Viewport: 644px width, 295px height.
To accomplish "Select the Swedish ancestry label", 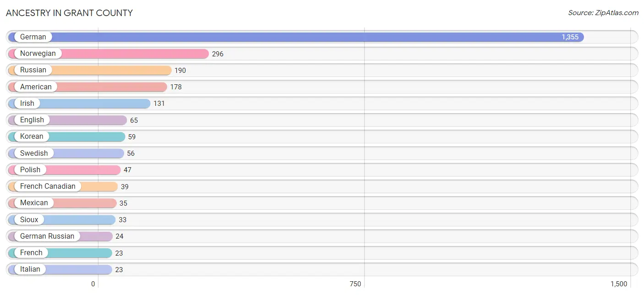I will 34,153.
